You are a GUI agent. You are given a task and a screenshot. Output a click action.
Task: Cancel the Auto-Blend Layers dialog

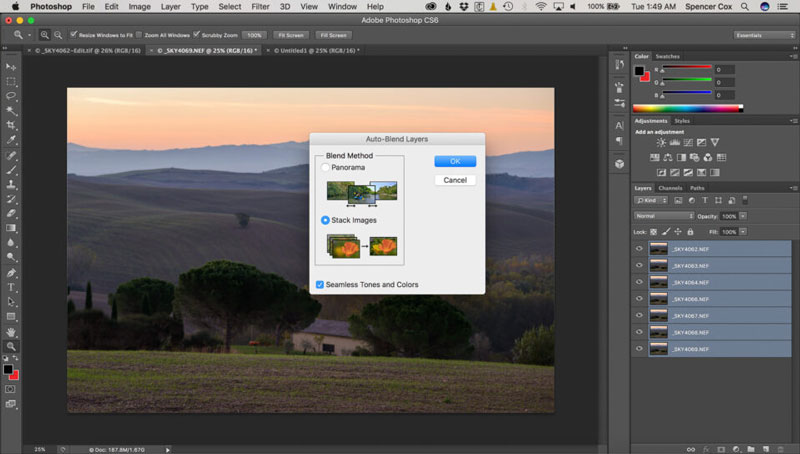coord(455,180)
